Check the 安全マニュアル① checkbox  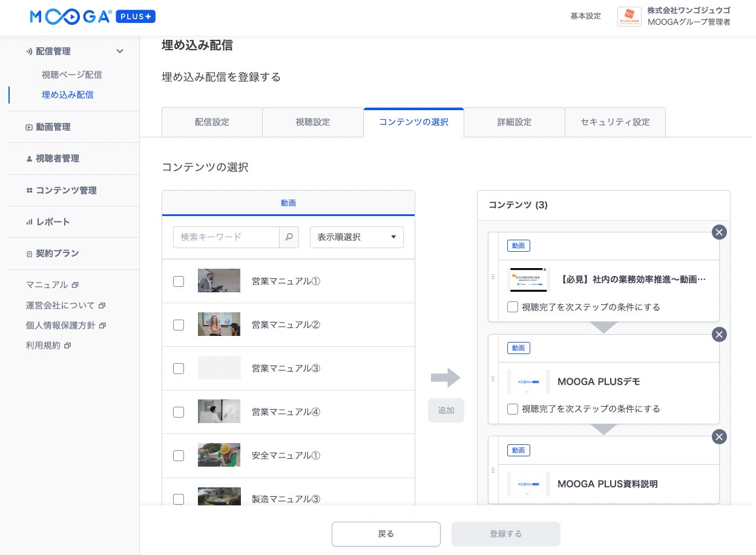[x=179, y=456]
